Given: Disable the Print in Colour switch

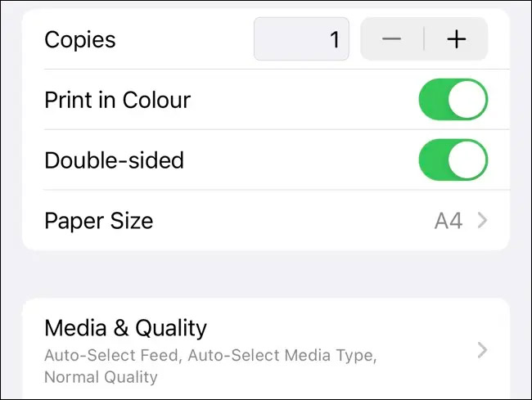Looking at the screenshot, I should (453, 100).
